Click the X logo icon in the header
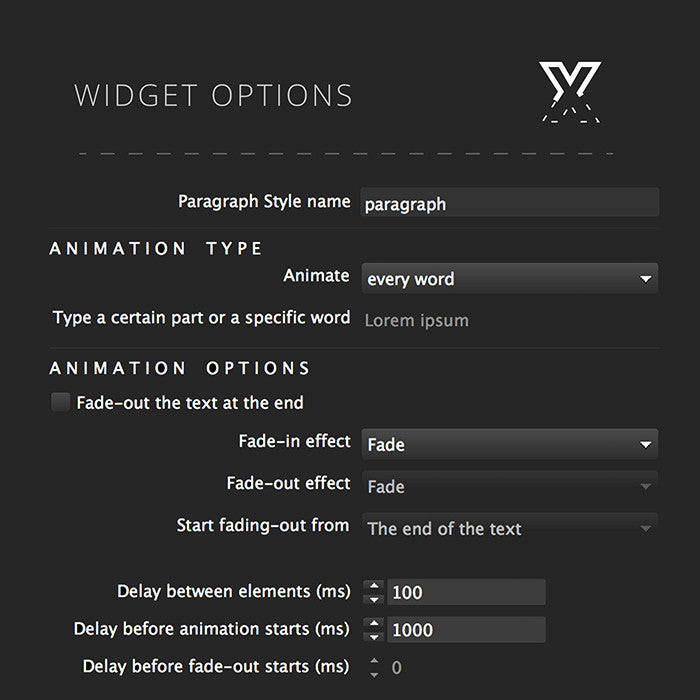700x700 pixels. coord(570,92)
